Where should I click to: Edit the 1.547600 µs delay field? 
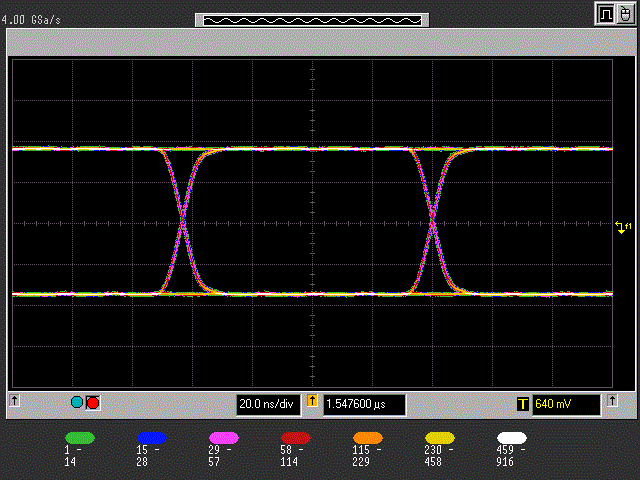[364, 404]
